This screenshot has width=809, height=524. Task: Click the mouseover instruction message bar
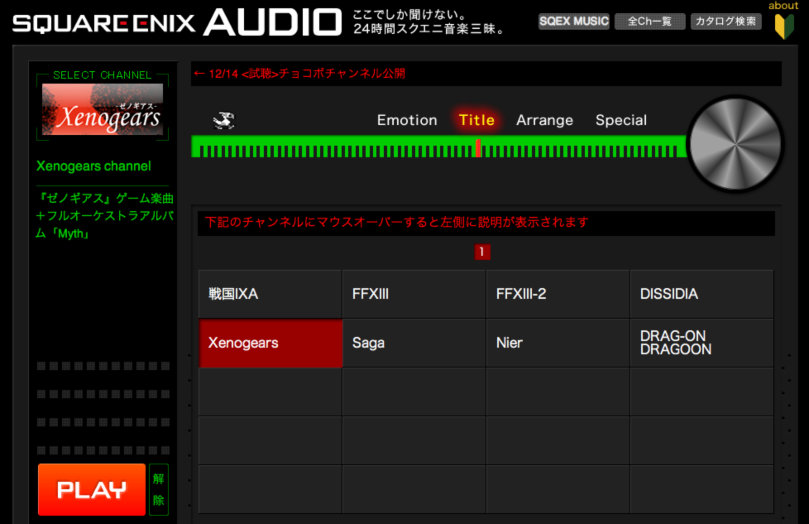pos(486,223)
